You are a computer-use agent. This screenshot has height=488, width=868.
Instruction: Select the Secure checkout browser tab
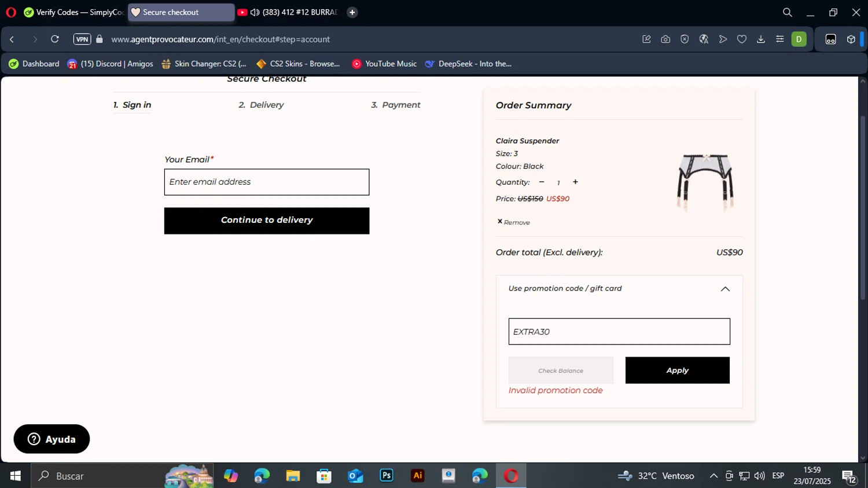(x=181, y=12)
